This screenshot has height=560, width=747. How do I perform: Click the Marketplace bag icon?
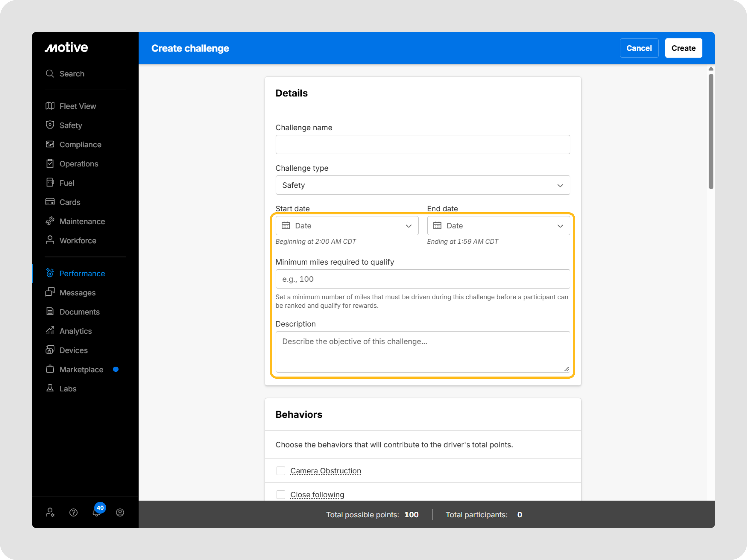pyautogui.click(x=50, y=369)
